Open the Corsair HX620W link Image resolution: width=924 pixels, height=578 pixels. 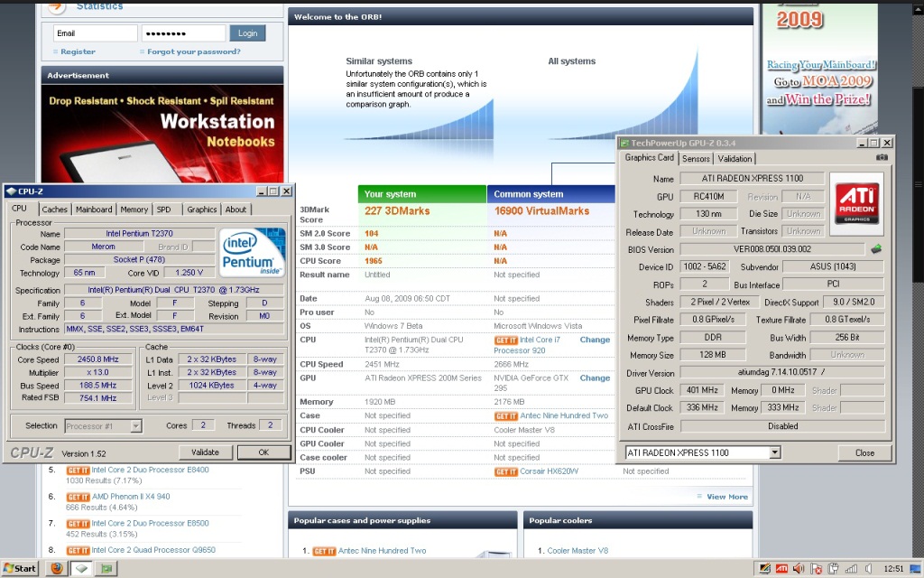[x=549, y=471]
